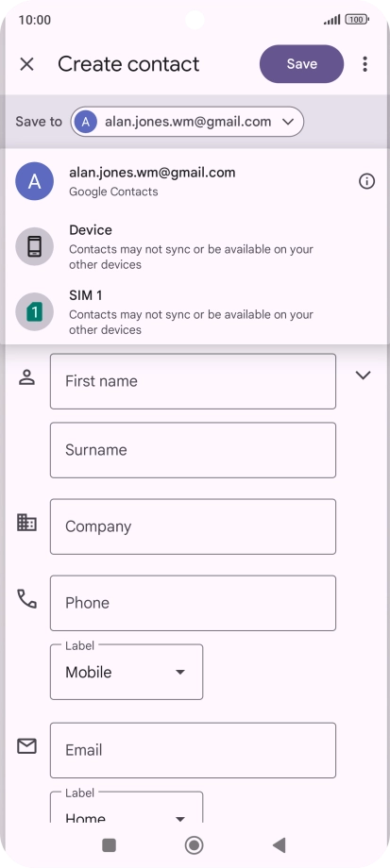Select SIM 1 as save location
Image resolution: width=390 pixels, height=868 pixels.
tap(195, 311)
